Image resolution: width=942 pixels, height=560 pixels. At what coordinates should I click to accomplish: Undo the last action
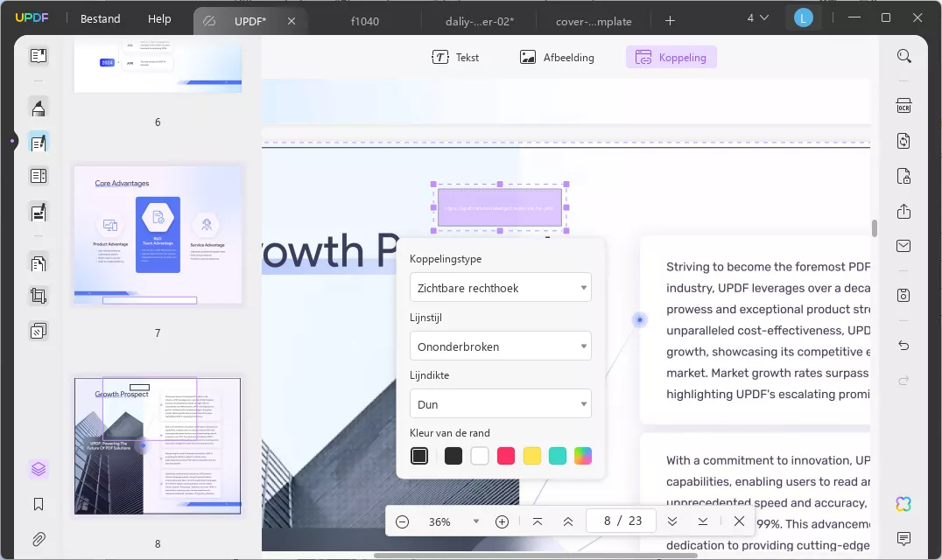[903, 345]
